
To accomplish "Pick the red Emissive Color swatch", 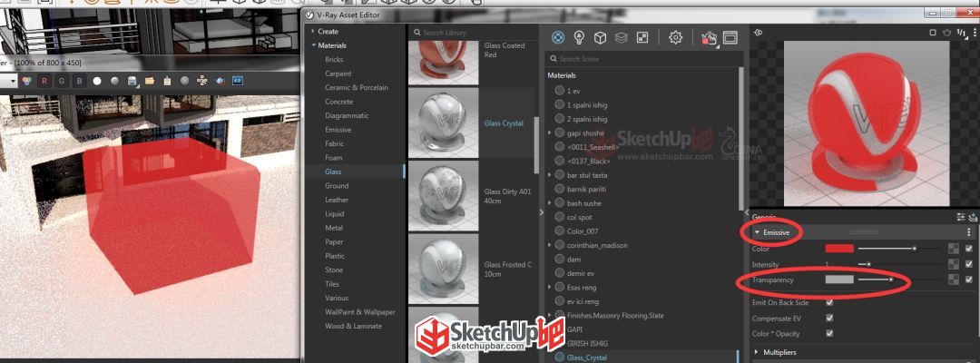I will [x=839, y=248].
